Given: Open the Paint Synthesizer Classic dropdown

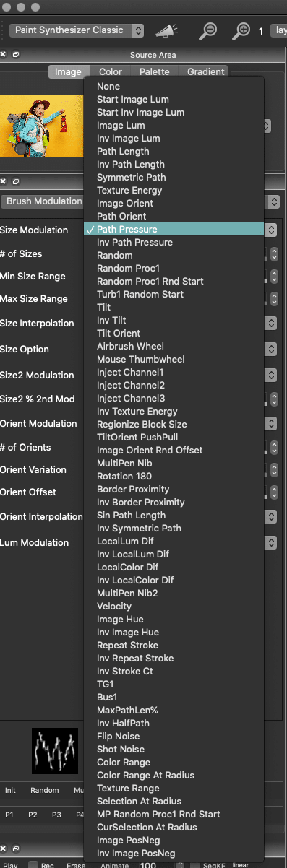Looking at the screenshot, I should click(76, 30).
